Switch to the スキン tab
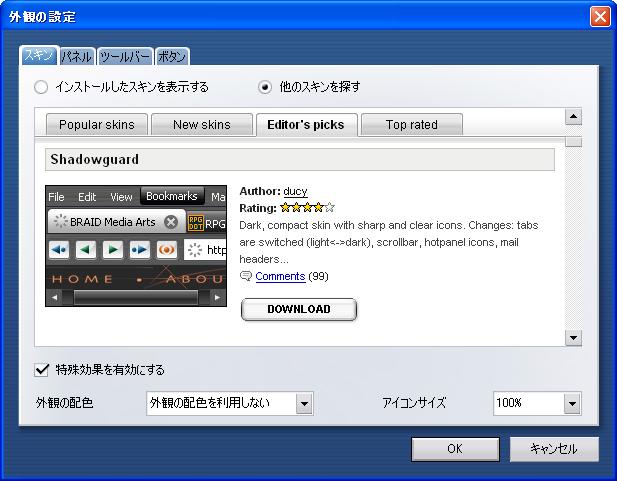This screenshot has width=617, height=481. [x=39, y=55]
